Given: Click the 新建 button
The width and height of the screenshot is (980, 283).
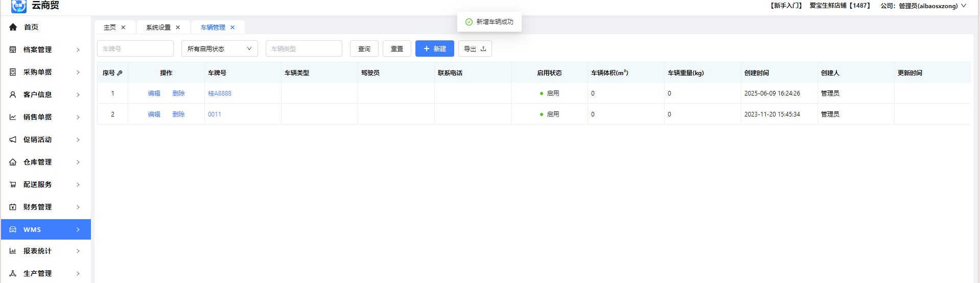Looking at the screenshot, I should point(434,49).
